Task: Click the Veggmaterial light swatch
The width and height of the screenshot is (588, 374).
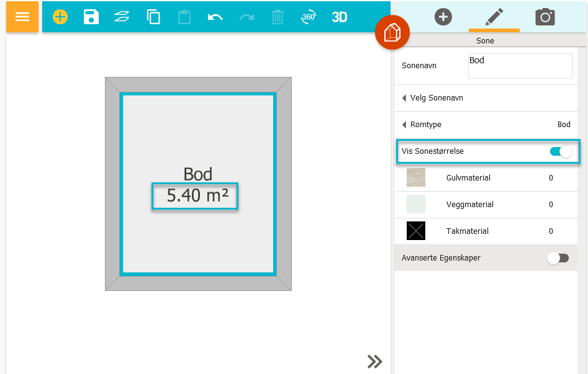Action: tap(416, 204)
